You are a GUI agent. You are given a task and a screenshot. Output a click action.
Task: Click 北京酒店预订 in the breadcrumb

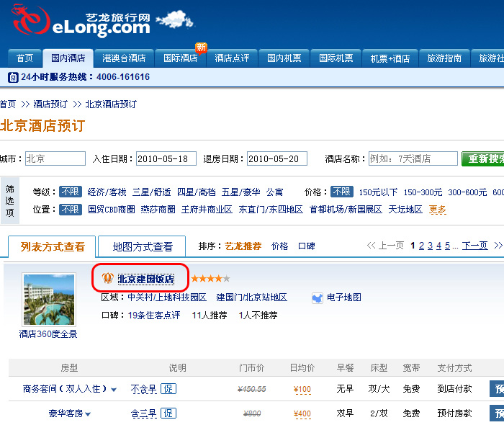click(111, 104)
